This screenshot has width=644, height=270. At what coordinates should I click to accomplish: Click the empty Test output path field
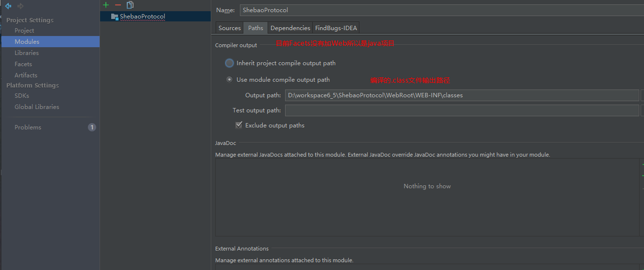(461, 110)
